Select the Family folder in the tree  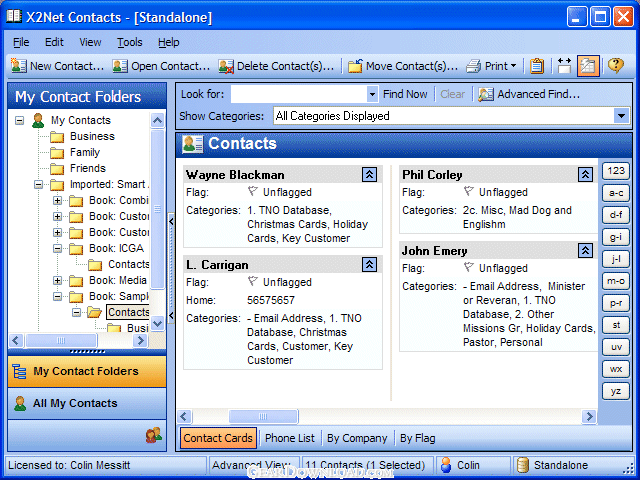[x=85, y=152]
